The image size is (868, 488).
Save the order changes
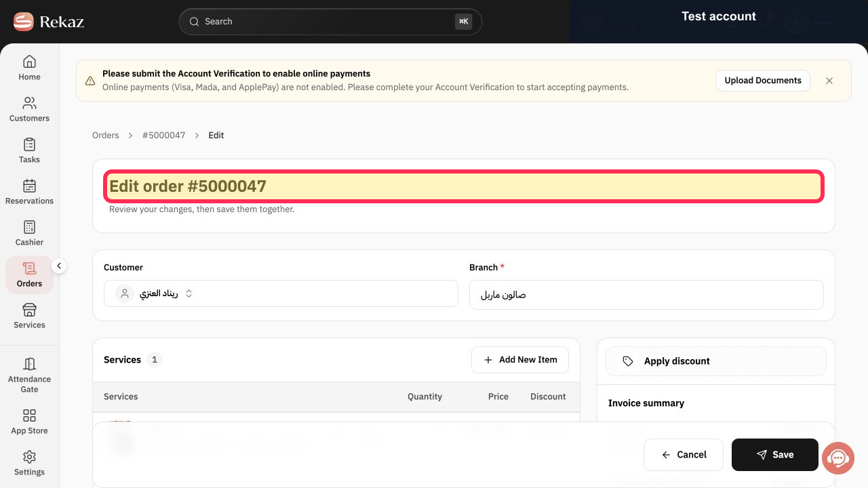pyautogui.click(x=775, y=455)
